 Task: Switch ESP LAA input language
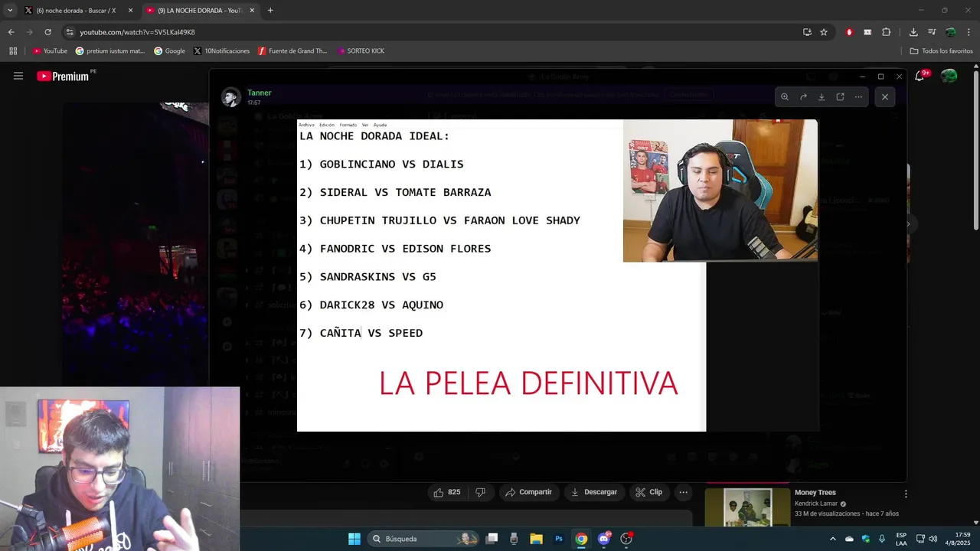[901, 539]
